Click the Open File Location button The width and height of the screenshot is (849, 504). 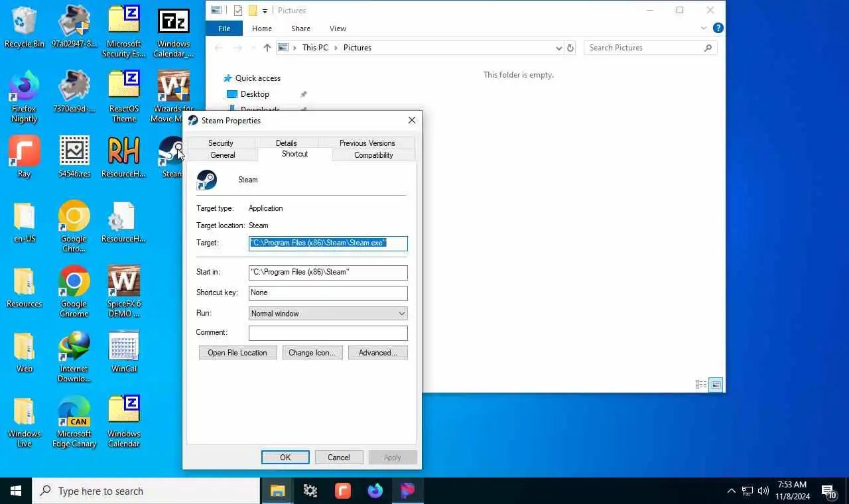point(237,353)
